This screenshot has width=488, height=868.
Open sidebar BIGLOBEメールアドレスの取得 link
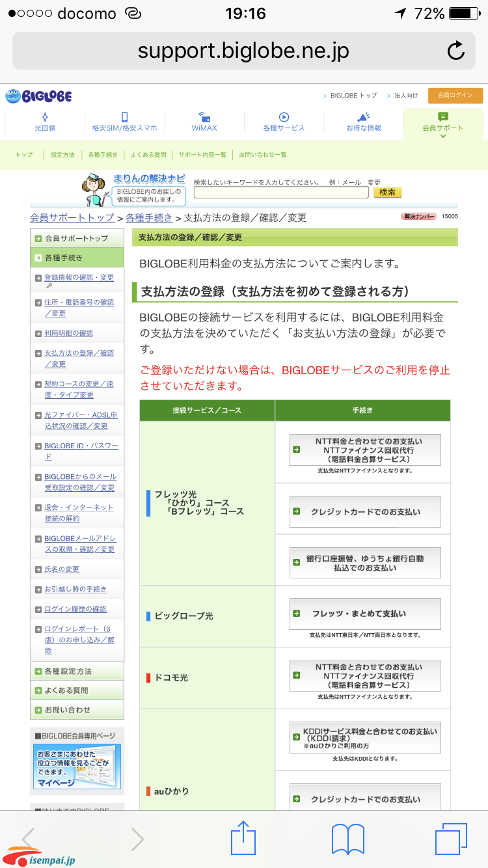point(80,544)
